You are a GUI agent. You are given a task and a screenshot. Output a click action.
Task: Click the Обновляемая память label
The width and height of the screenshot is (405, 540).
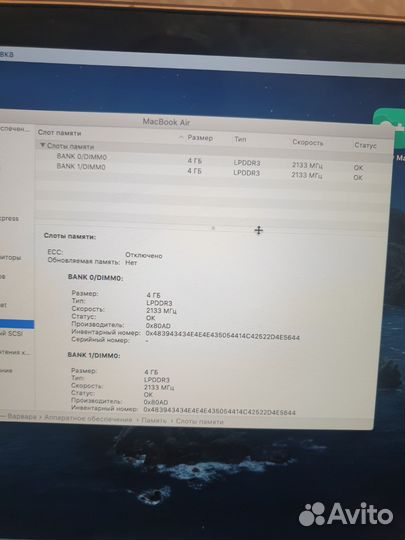coord(84,261)
